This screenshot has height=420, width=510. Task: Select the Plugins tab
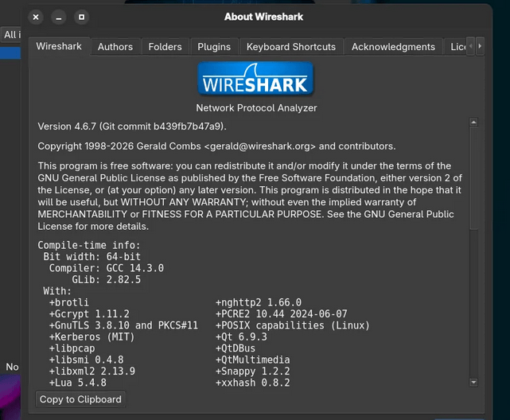point(214,47)
